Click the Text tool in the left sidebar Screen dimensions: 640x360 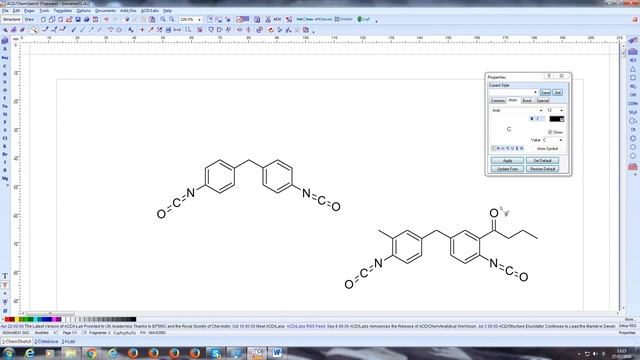coord(5,276)
